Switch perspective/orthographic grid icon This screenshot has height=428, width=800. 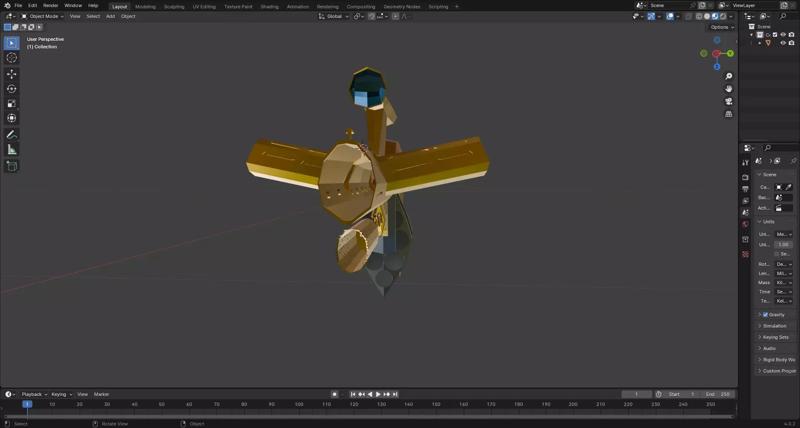coord(729,114)
